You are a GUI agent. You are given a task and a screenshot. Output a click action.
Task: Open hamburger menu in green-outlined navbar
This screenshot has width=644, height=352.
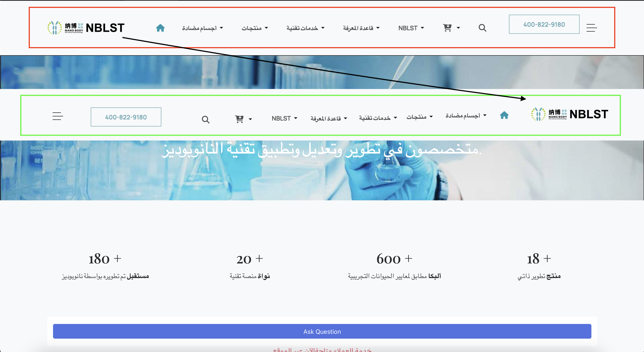click(58, 116)
